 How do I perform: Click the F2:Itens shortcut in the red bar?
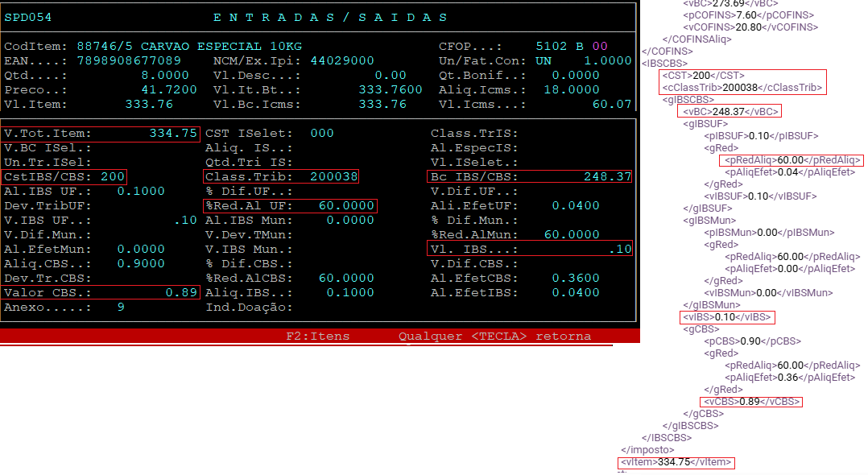click(x=318, y=336)
